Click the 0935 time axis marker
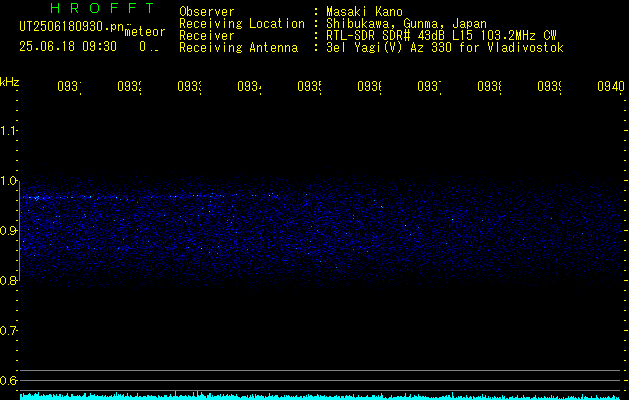Image resolution: width=629 pixels, height=400 pixels. pos(309,86)
